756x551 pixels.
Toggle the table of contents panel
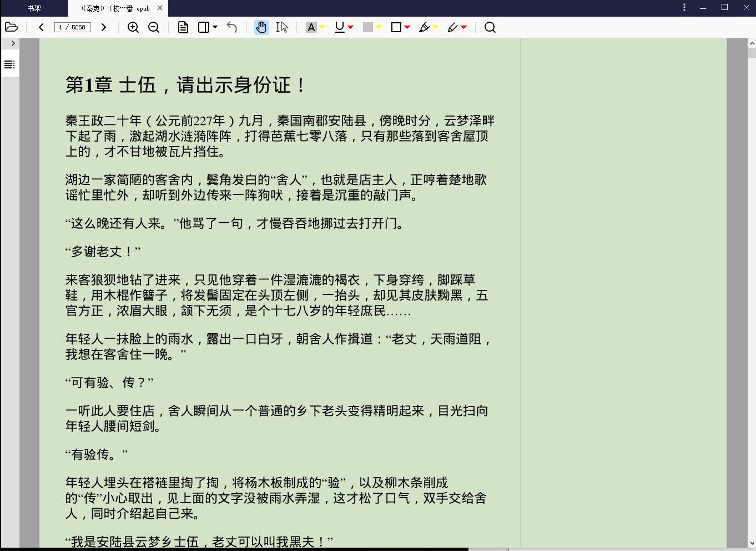[x=9, y=64]
